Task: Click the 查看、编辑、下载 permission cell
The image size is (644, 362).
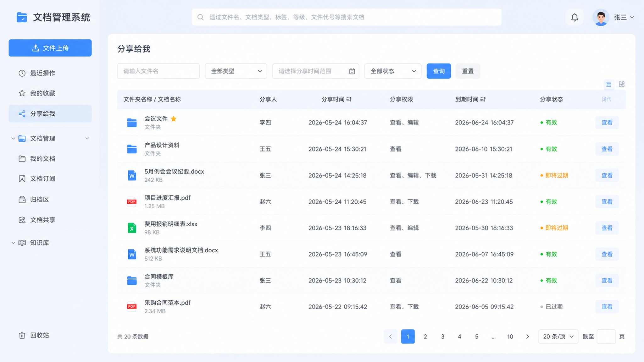Action: click(x=413, y=175)
